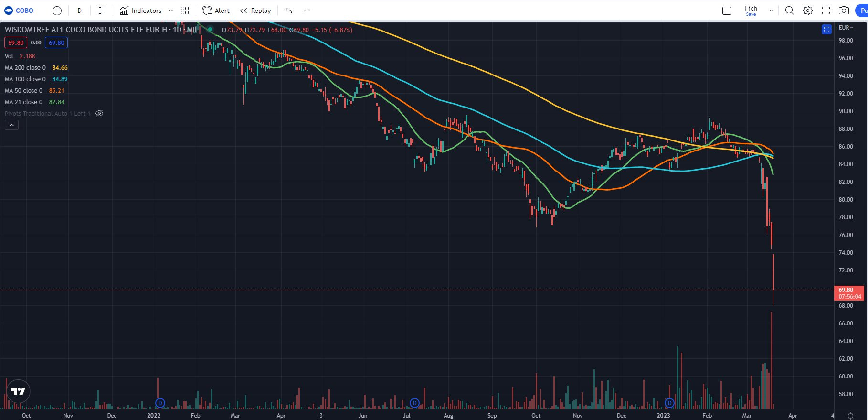Create a new Alert
868x420 pixels.
[x=216, y=11]
